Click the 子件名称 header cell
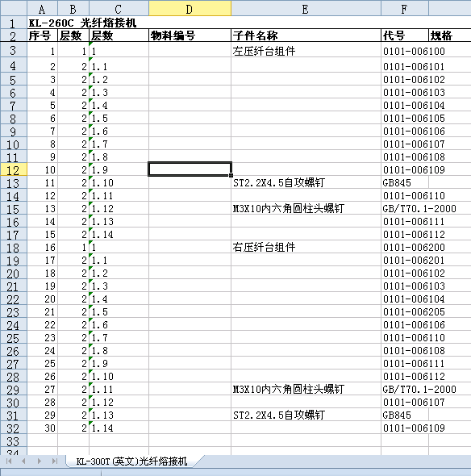This screenshot has width=471, height=476. pyautogui.click(x=306, y=35)
